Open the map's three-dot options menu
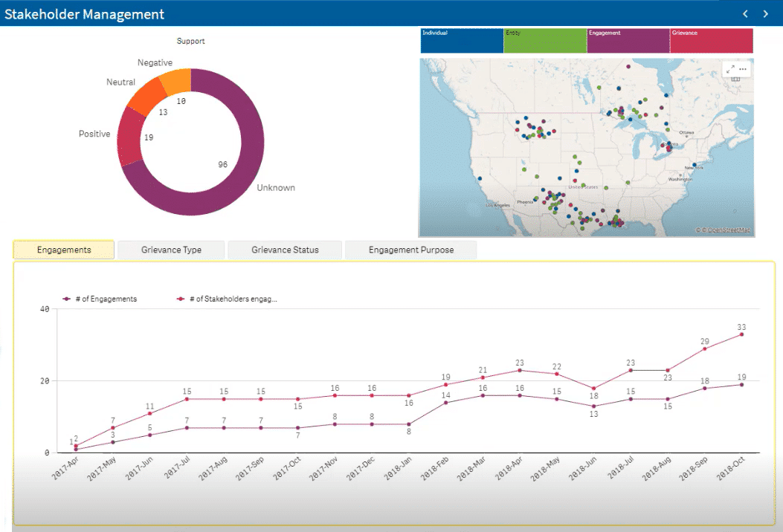 pos(743,69)
